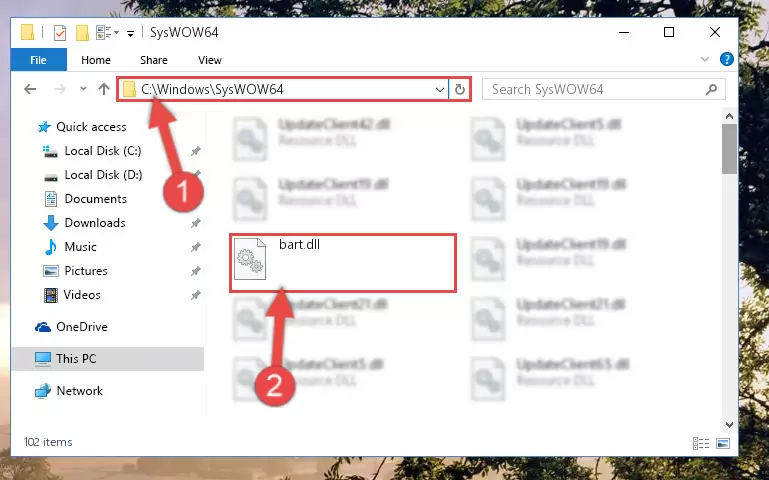Click the OneDrive cloud icon

[x=43, y=327]
